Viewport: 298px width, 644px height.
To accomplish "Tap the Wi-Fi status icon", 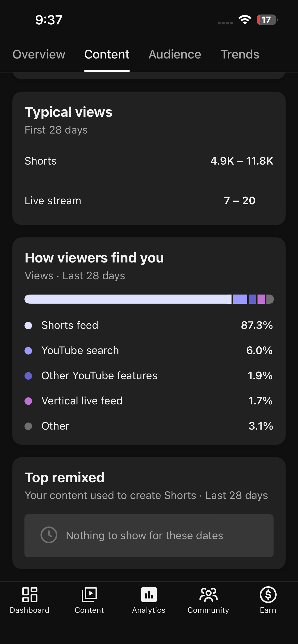I will (x=245, y=20).
